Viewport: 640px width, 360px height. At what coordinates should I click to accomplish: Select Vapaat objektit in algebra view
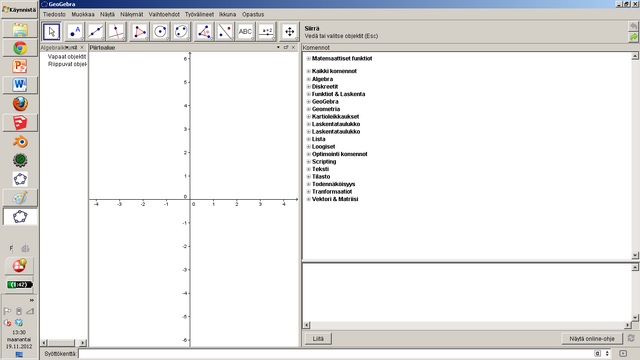[x=67, y=57]
